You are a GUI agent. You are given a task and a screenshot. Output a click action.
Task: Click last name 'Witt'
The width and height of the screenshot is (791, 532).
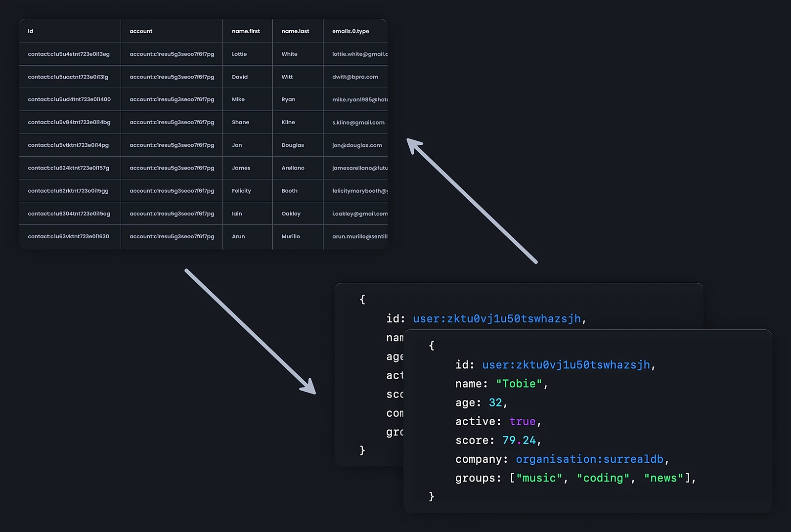click(287, 77)
